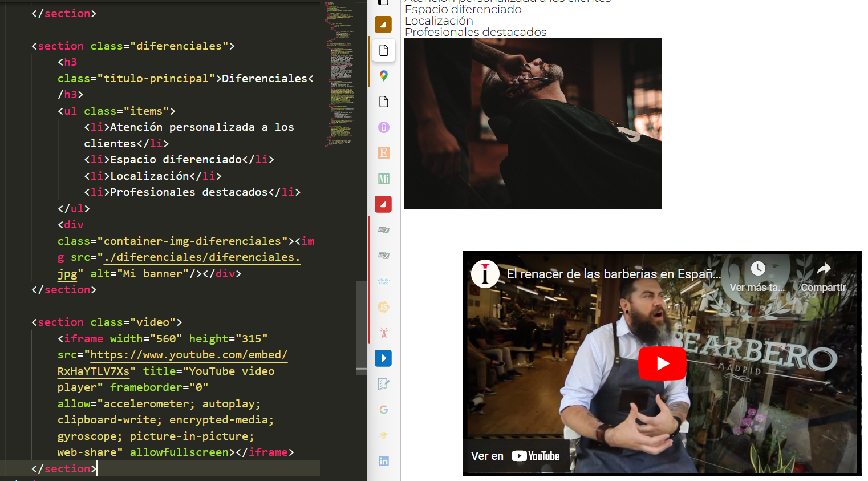Play the YouTube video with red button
The image size is (868, 481).
[662, 363]
